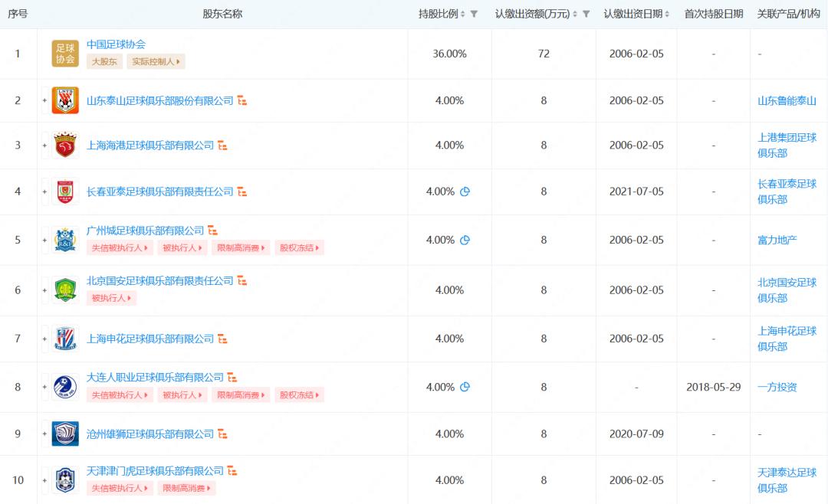Open related product link 富力地产
This screenshot has width=828, height=504.
pos(777,240)
